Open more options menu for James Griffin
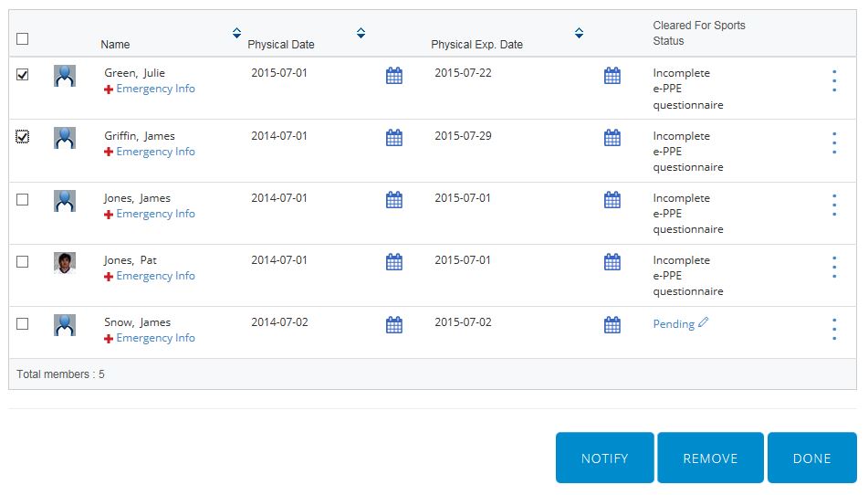This screenshot has width=868, height=495. coord(834,142)
